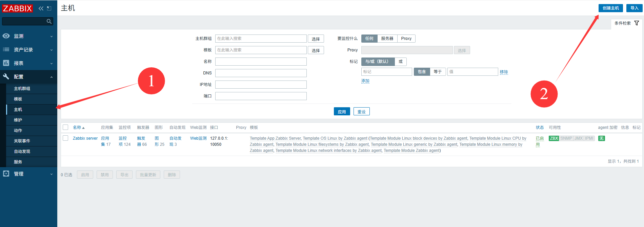This screenshot has height=227, width=644.
Task: Select 包含 tag operator
Action: coord(422,72)
